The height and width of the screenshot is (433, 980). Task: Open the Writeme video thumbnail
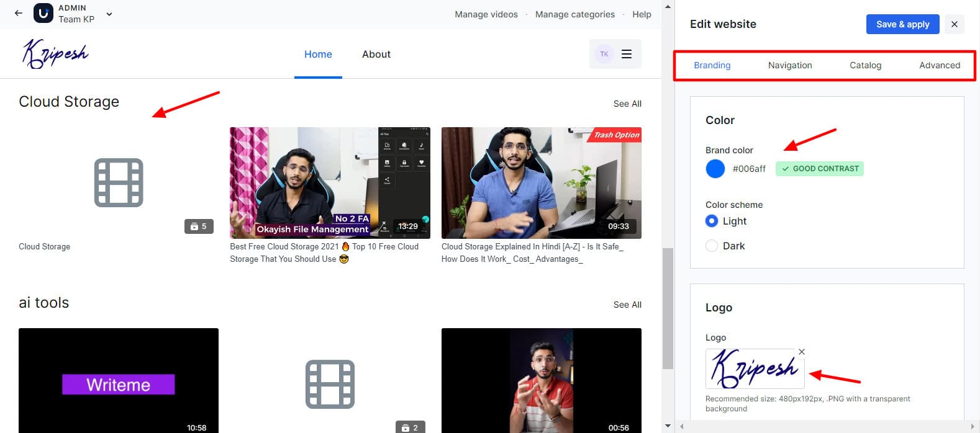pyautogui.click(x=119, y=380)
